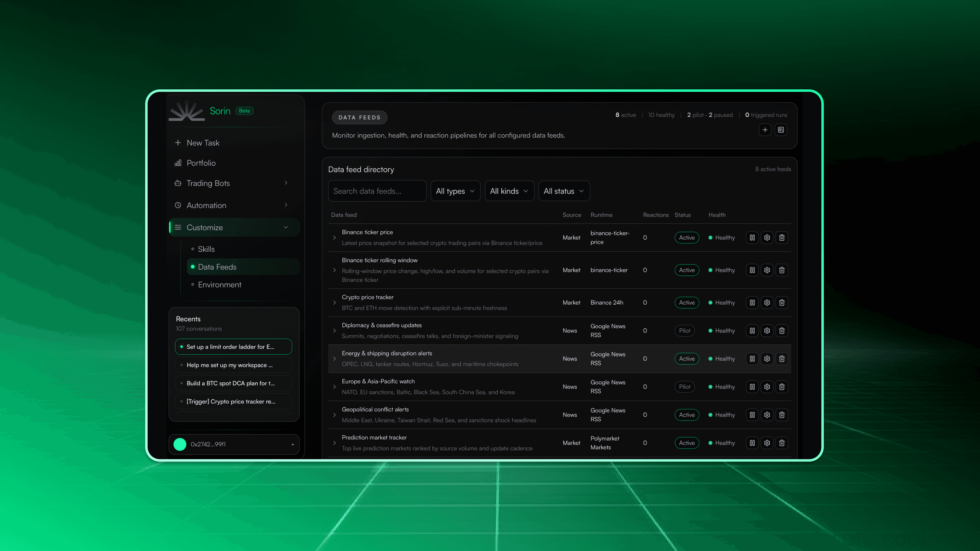
Task: Click the columns view icon in header
Action: [x=781, y=130]
